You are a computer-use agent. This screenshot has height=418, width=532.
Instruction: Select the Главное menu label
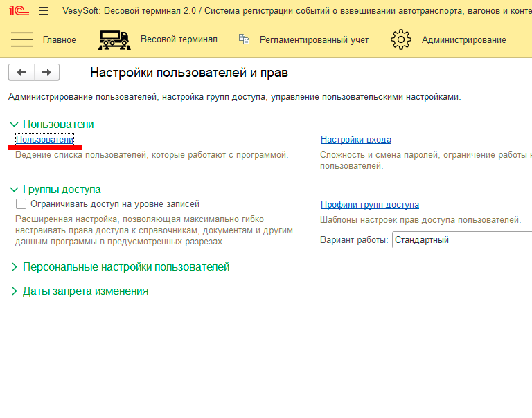pyautogui.click(x=60, y=40)
